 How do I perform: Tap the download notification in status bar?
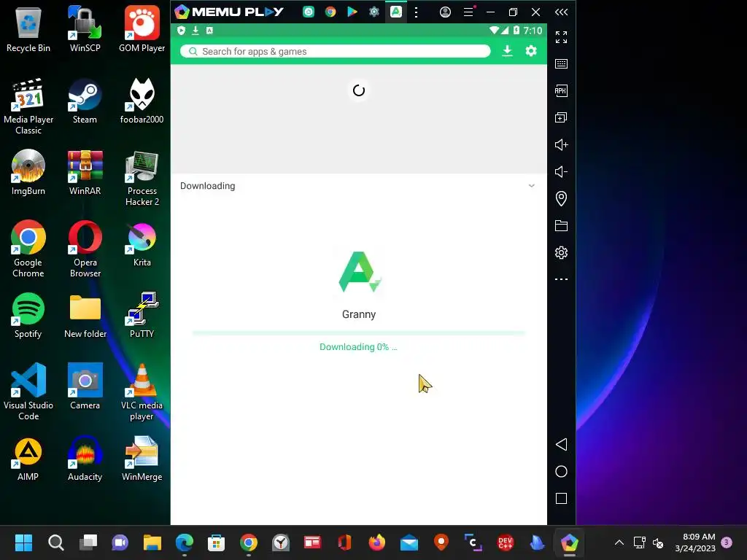pyautogui.click(x=196, y=31)
